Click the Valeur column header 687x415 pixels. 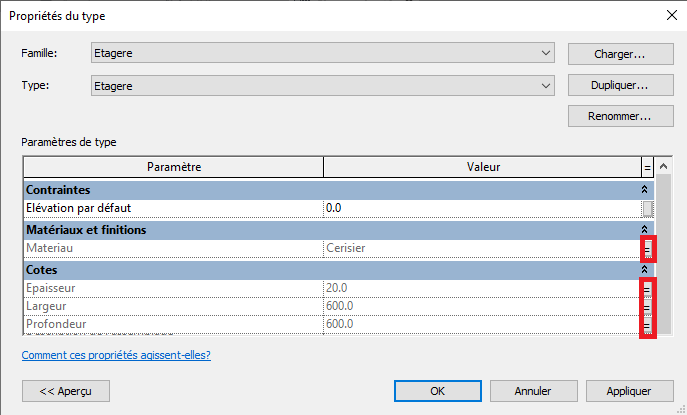(x=482, y=167)
